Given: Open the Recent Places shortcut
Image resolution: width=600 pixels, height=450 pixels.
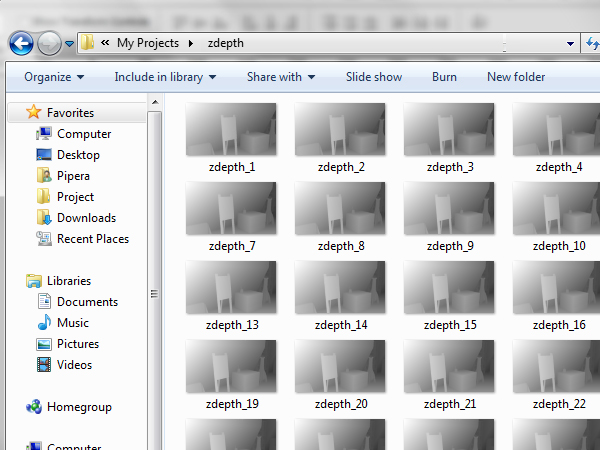Looking at the screenshot, I should pos(44,239).
